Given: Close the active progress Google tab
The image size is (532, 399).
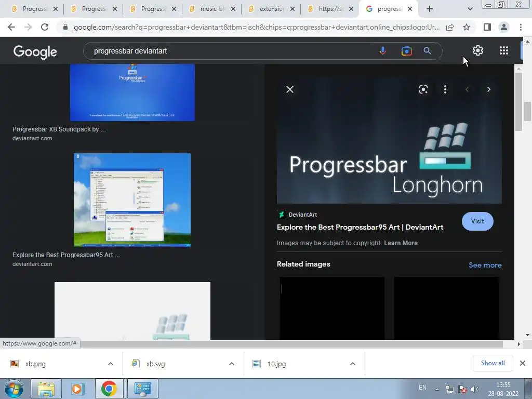Looking at the screenshot, I should 410,9.
